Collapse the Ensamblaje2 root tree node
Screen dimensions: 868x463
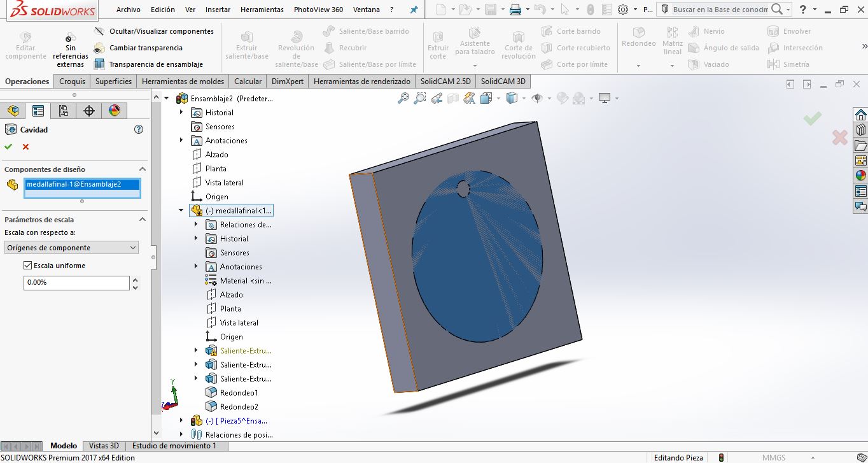pos(167,99)
